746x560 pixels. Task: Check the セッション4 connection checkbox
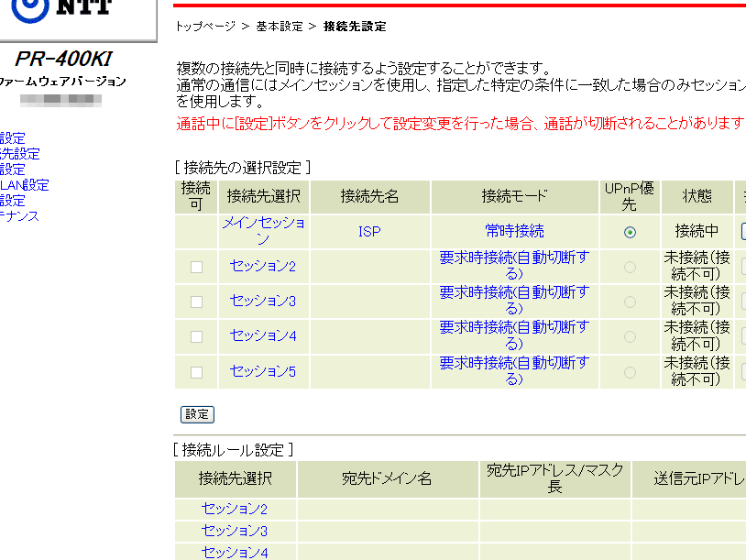point(196,336)
